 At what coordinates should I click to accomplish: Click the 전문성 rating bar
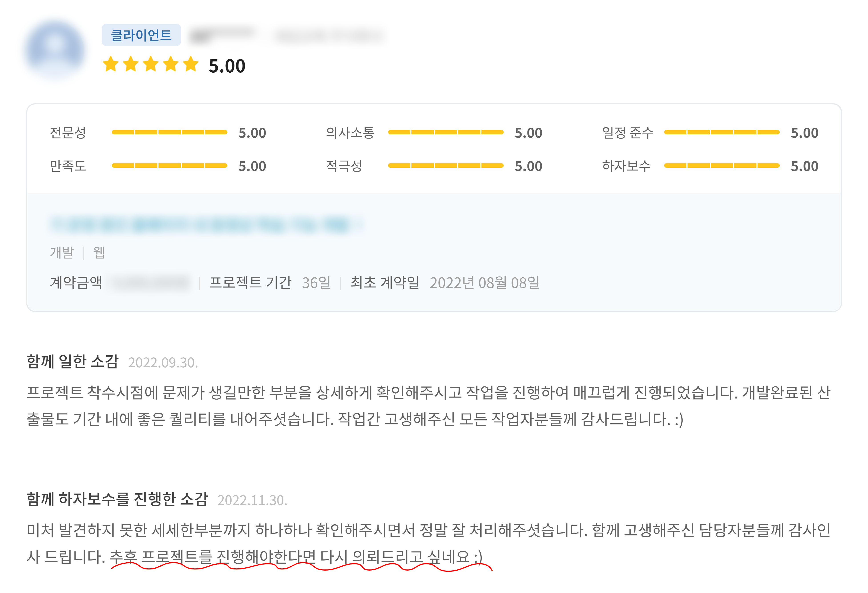coord(169,132)
